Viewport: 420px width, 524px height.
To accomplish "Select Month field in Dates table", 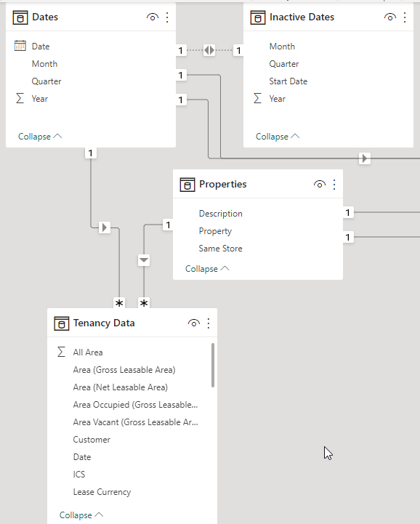I will 44,64.
